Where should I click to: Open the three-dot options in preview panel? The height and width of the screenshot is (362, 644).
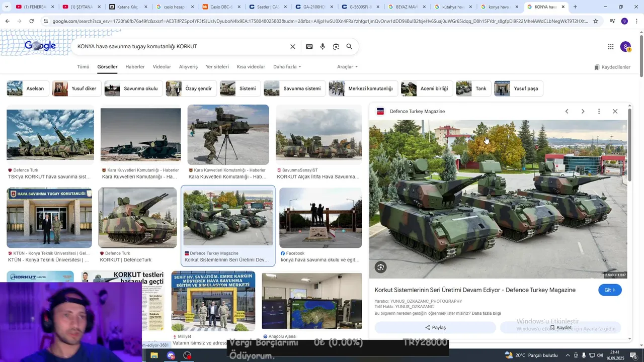pos(599,111)
